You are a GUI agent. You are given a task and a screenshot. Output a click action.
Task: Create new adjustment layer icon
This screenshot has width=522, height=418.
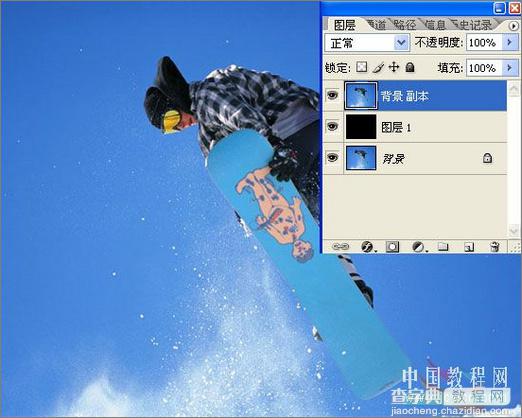coord(418,247)
